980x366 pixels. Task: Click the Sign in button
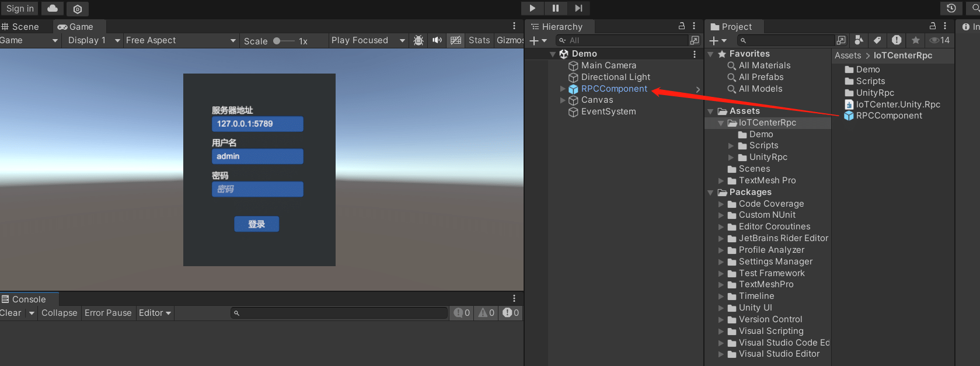click(20, 9)
